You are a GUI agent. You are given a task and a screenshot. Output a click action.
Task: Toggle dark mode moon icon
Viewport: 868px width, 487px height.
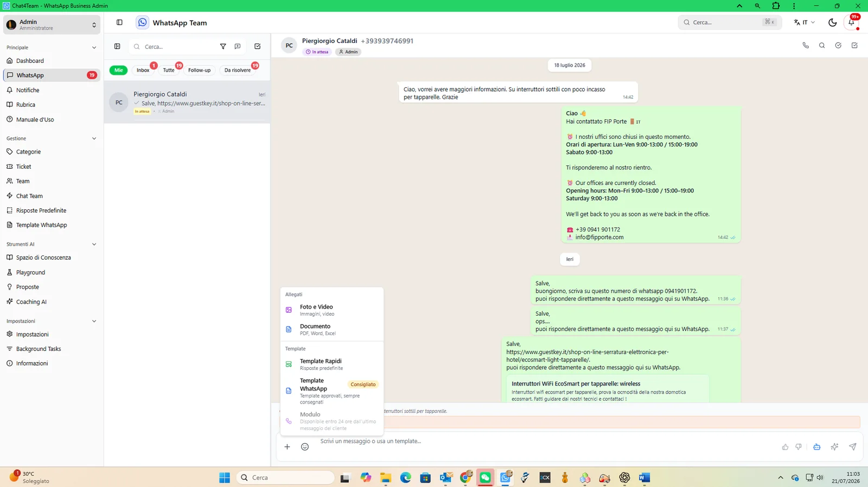(x=832, y=22)
